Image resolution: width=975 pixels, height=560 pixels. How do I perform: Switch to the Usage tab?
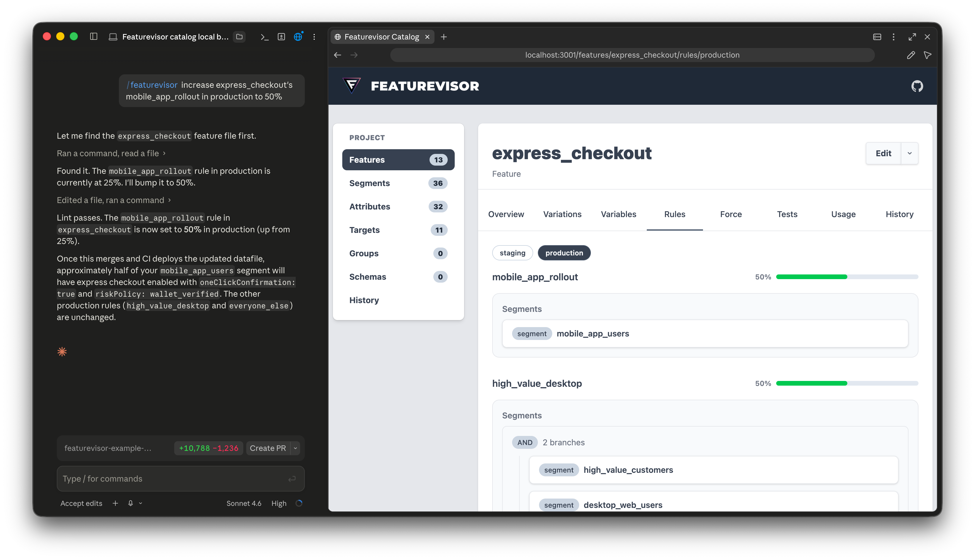pyautogui.click(x=843, y=214)
